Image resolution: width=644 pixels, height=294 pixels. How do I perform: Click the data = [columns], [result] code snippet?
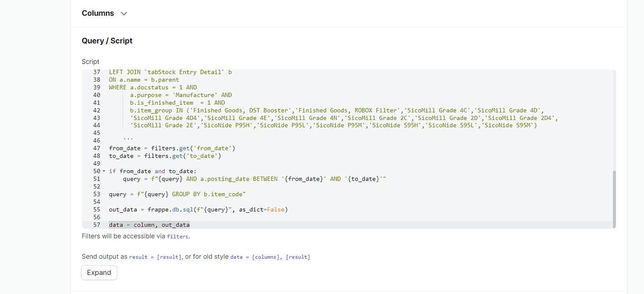click(x=270, y=256)
